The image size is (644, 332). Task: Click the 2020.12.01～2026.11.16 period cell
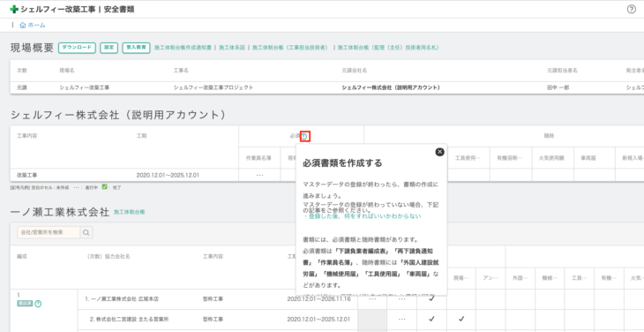pyautogui.click(x=318, y=299)
